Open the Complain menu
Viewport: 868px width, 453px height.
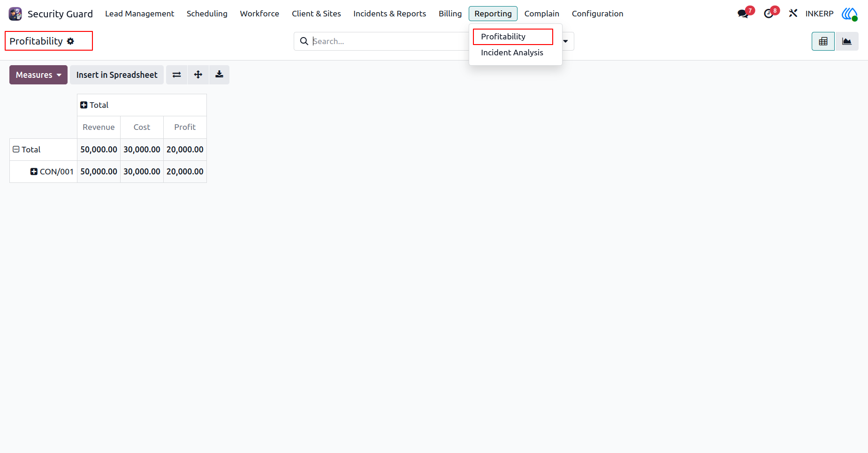tap(542, 14)
